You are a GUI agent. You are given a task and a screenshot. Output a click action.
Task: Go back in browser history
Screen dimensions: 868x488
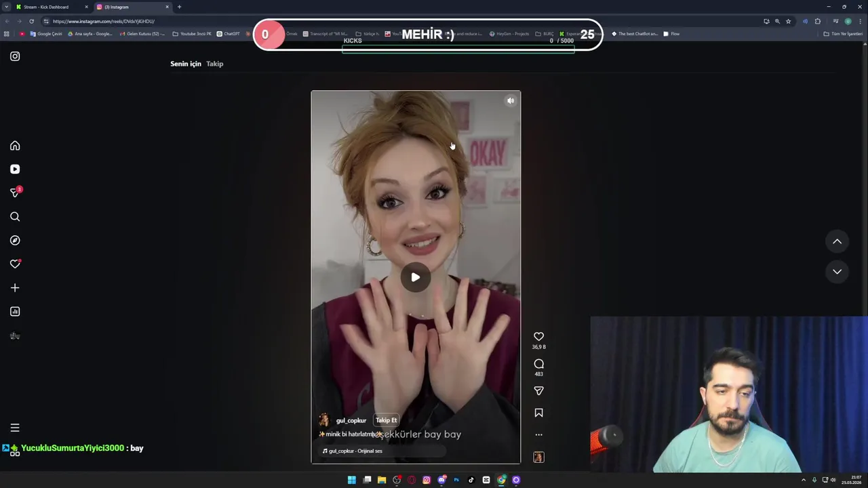6,21
